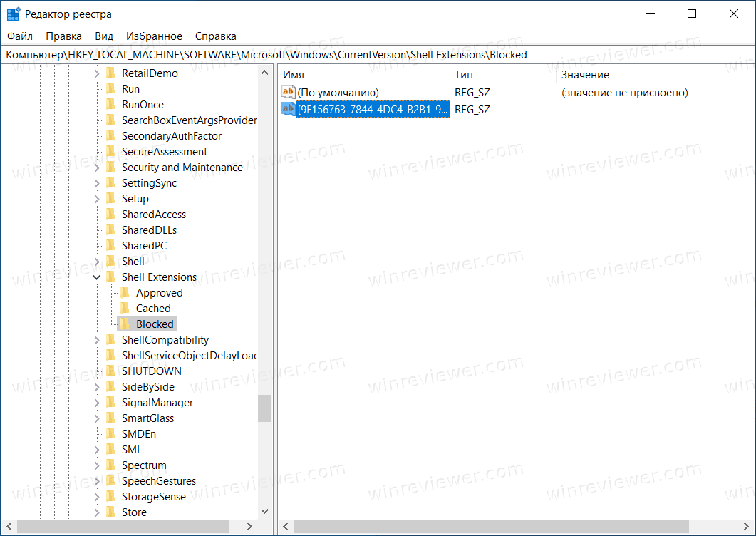This screenshot has height=536, width=756.
Task: Click the SMI folder icon
Action: [x=111, y=450]
